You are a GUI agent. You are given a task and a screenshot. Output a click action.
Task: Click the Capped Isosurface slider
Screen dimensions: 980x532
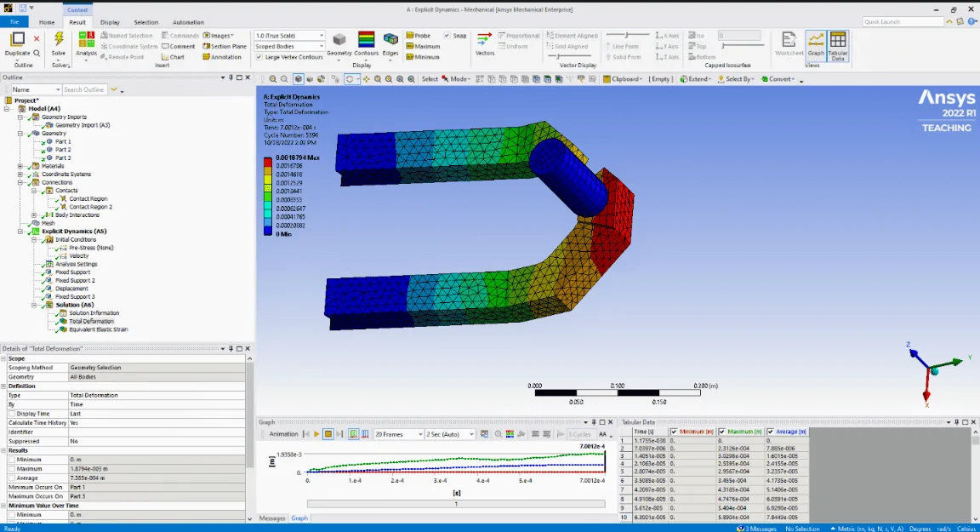(x=742, y=46)
